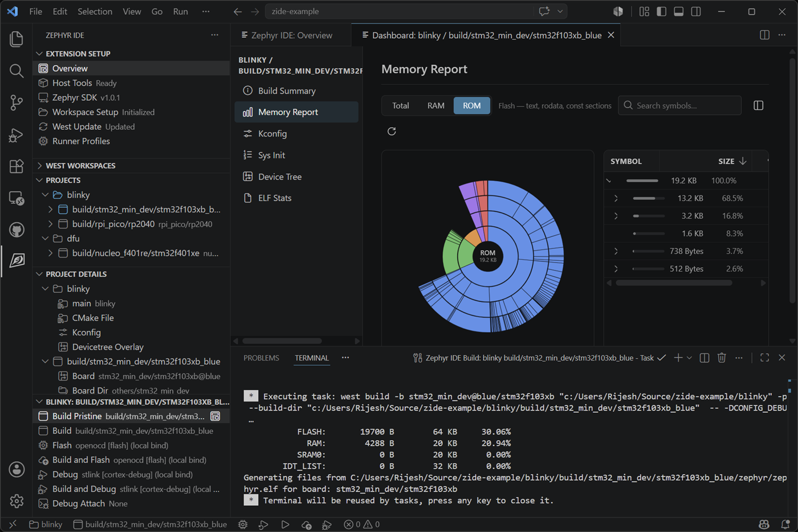The width and height of the screenshot is (798, 532).
Task: Toggle the bottom panel visibility
Action: pos(678,11)
